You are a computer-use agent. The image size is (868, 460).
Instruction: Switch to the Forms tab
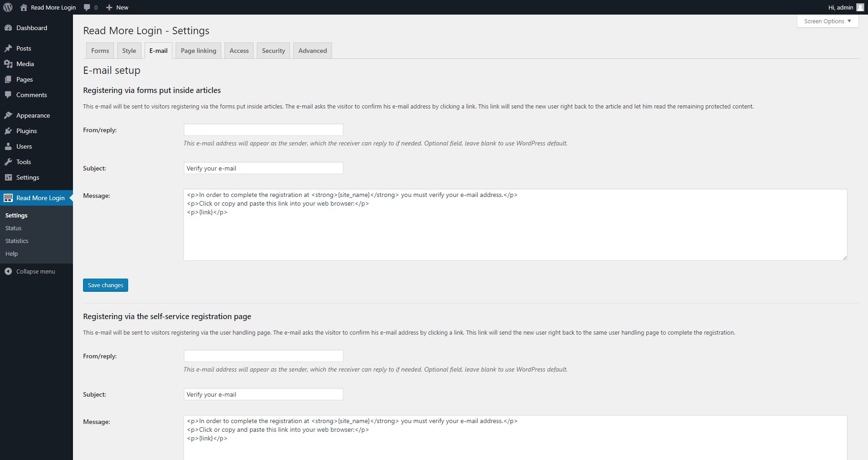pyautogui.click(x=99, y=50)
